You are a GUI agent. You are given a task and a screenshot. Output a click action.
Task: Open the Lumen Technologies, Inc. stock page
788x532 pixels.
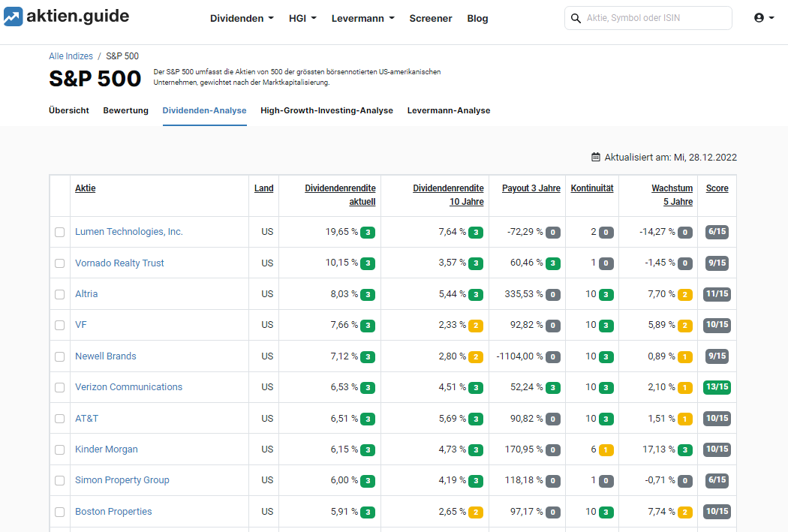pyautogui.click(x=129, y=232)
